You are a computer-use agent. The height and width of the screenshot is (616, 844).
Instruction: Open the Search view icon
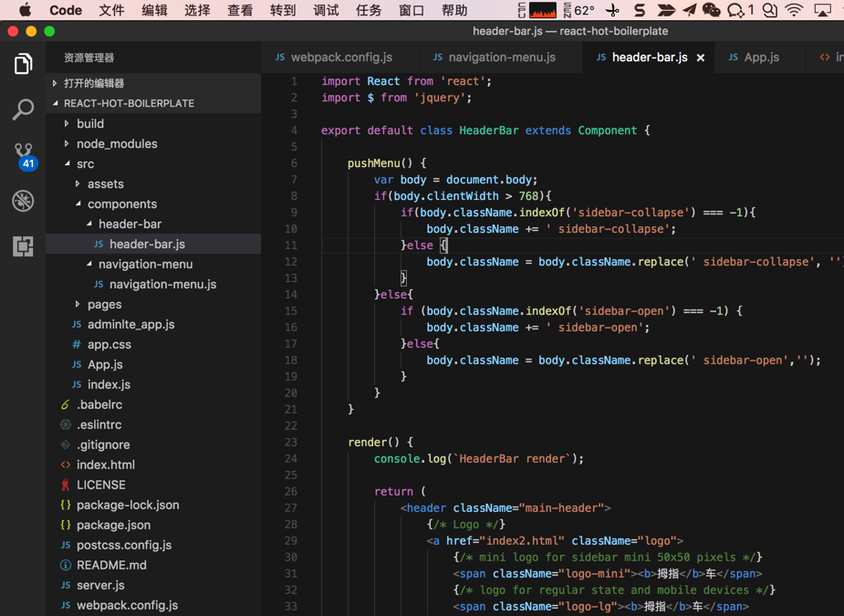23,110
